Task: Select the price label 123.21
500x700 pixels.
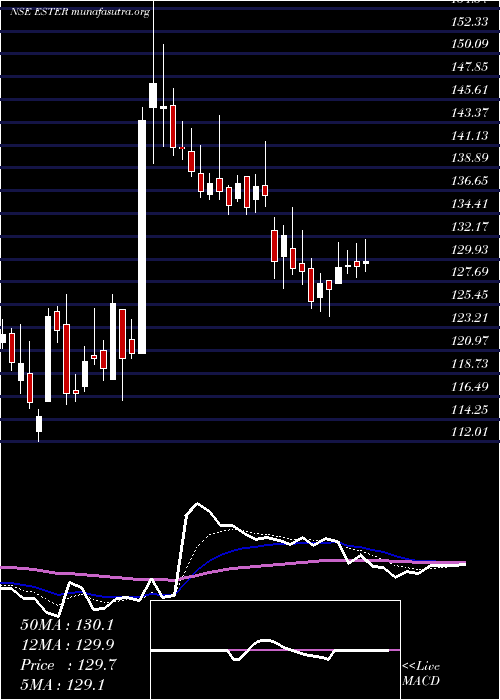Action: [x=469, y=318]
